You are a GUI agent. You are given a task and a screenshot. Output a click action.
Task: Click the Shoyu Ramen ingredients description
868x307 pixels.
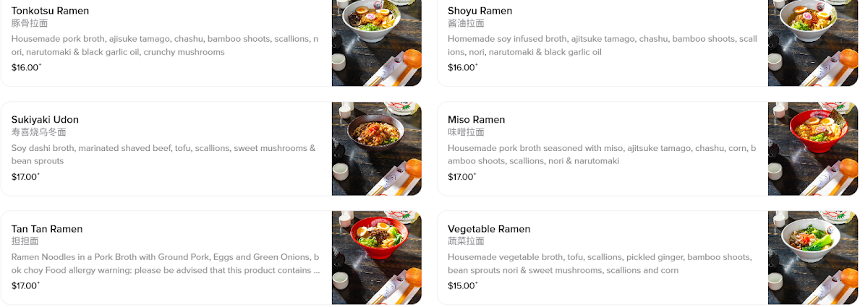(x=601, y=46)
